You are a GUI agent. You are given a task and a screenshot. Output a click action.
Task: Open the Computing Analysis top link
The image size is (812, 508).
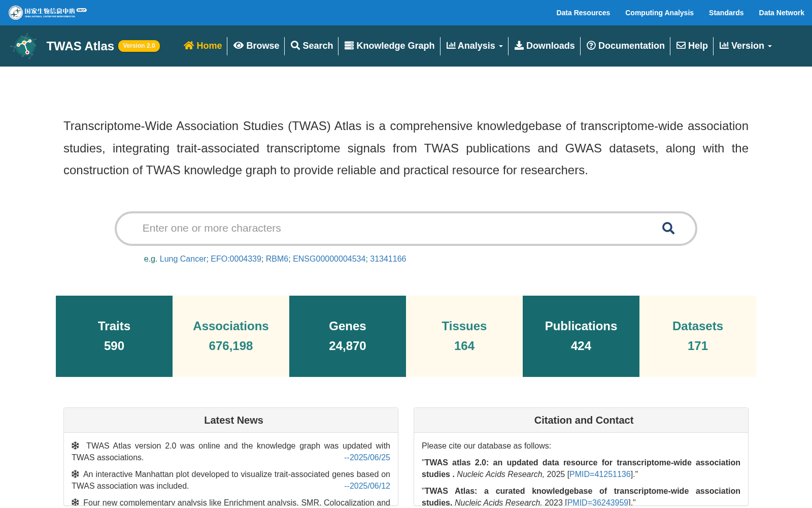[x=659, y=13]
